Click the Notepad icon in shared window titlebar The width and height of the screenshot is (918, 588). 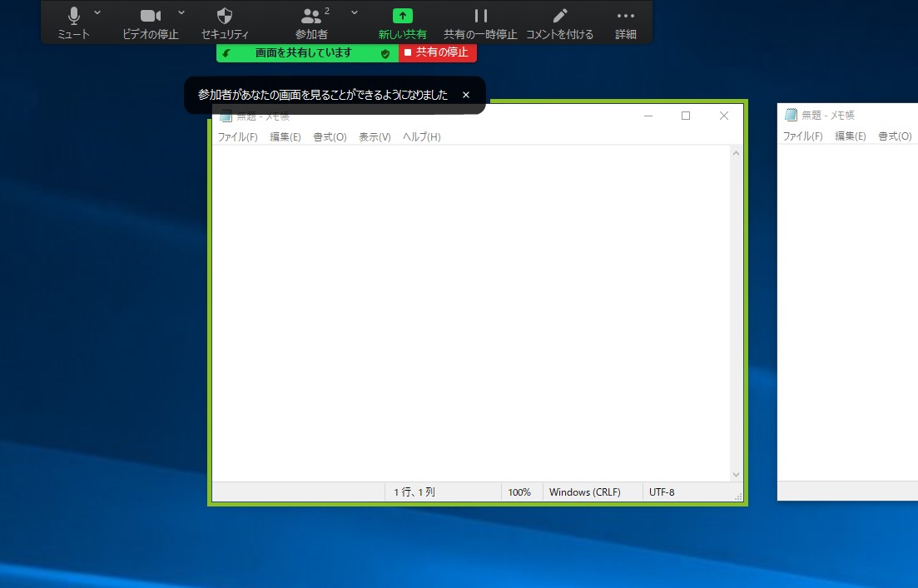coord(226,116)
